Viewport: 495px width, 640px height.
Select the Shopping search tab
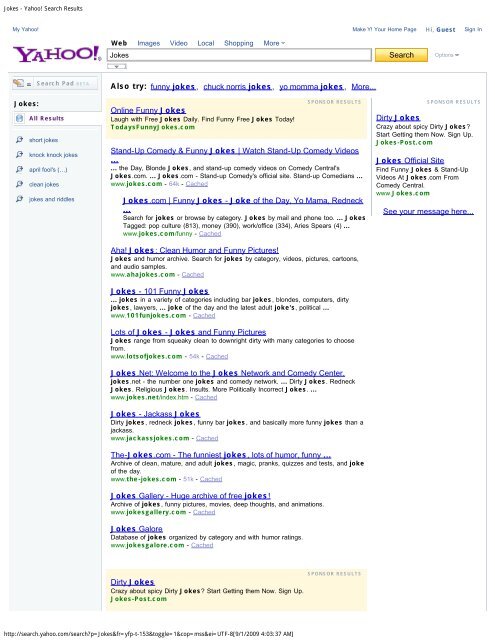239,43
